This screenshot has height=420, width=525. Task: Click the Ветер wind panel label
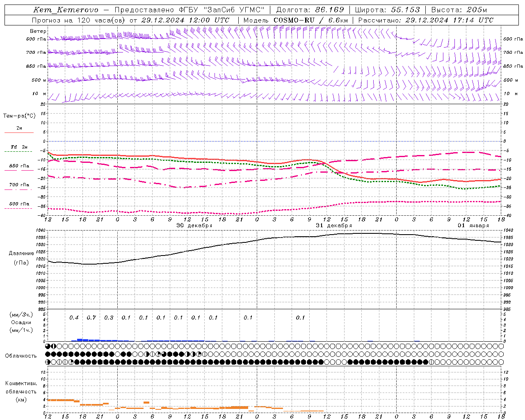[38, 31]
